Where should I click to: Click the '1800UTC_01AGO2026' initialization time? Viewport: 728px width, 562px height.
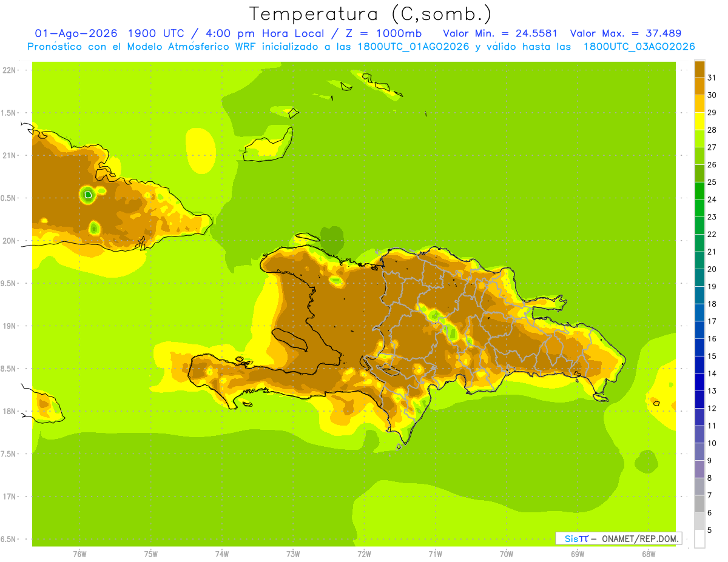pos(413,47)
